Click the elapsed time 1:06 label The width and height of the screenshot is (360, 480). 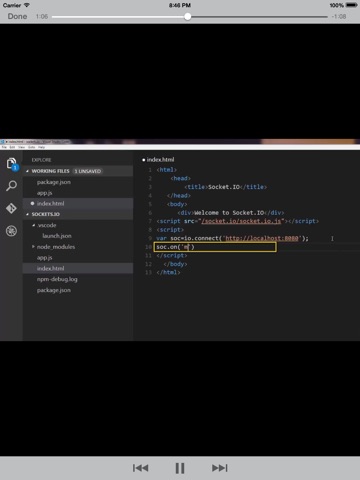(42, 16)
